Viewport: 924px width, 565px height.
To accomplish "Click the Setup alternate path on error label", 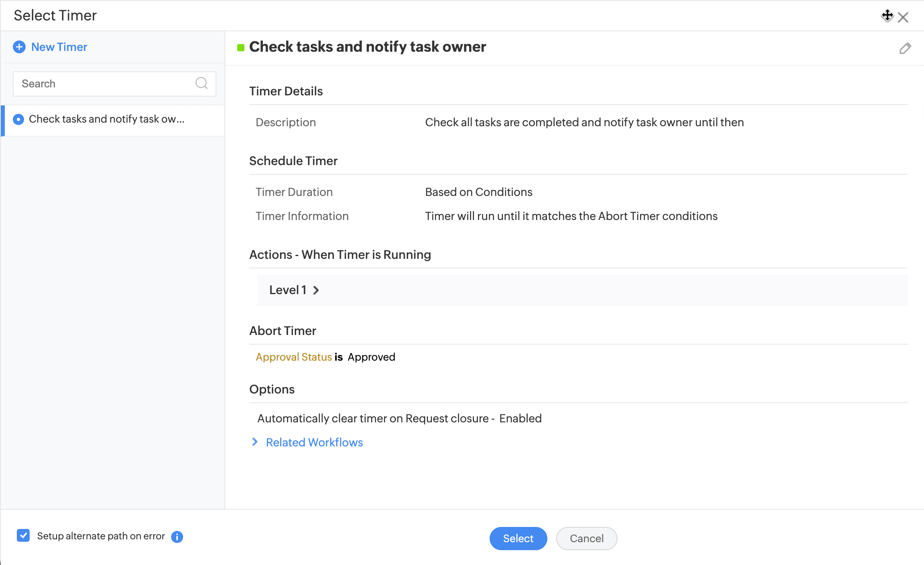I will (x=101, y=536).
